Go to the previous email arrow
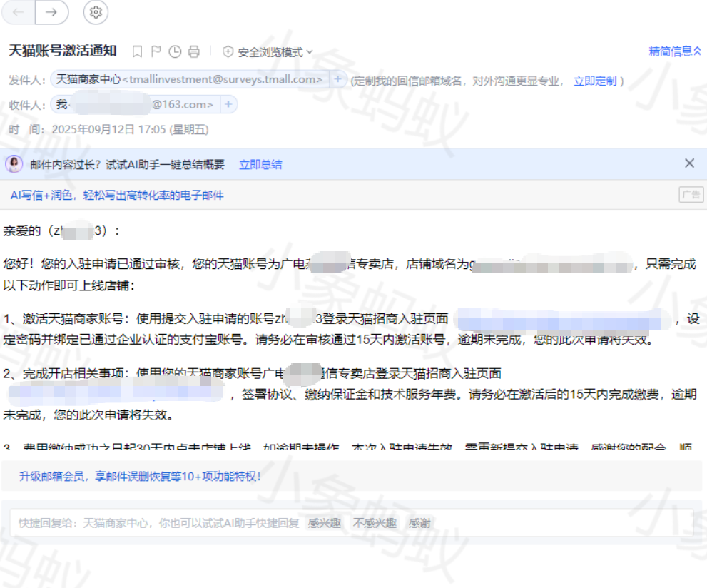 pyautogui.click(x=19, y=12)
